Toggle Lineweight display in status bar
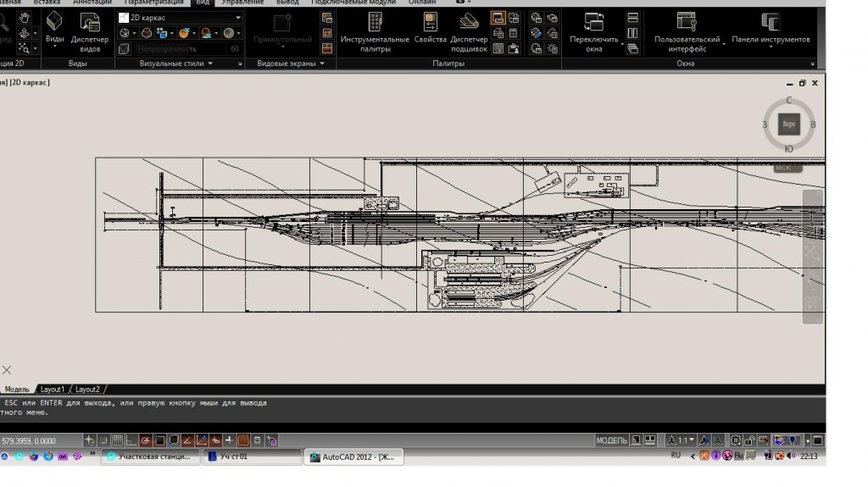 (229, 440)
